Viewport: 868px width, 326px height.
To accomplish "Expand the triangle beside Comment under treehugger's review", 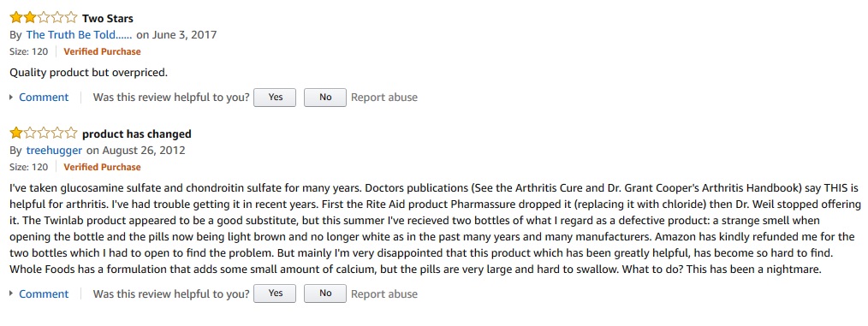I will [x=12, y=293].
